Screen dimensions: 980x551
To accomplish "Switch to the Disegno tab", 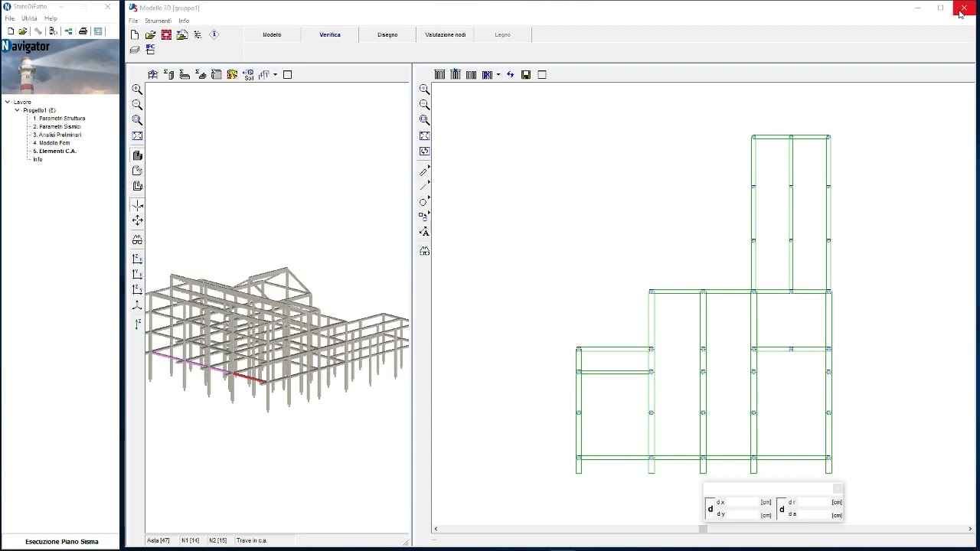I will (387, 34).
